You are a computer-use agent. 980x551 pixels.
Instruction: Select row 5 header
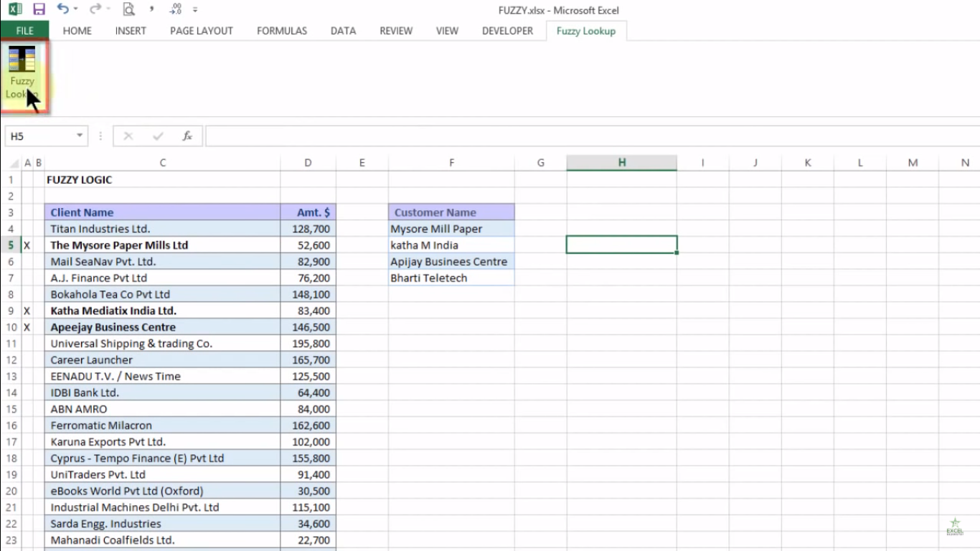11,245
